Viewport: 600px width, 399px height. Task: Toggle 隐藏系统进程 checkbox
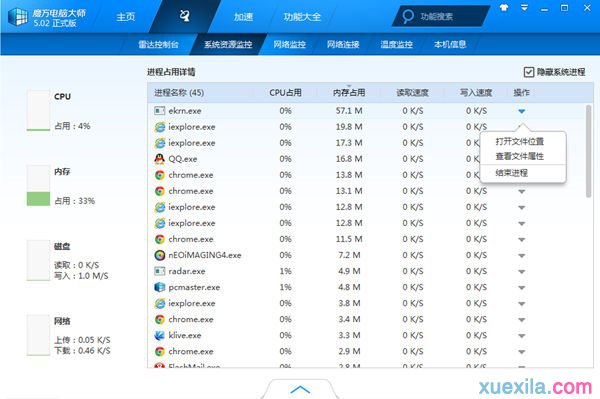pos(528,72)
